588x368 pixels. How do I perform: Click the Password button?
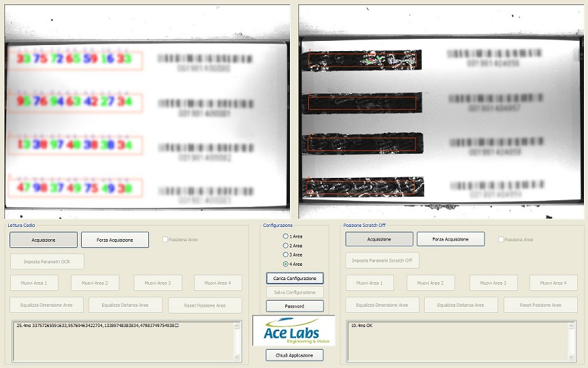(295, 306)
